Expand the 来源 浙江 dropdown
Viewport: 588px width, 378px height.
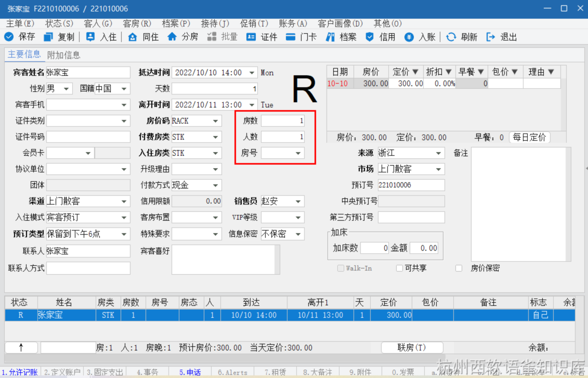(x=438, y=153)
